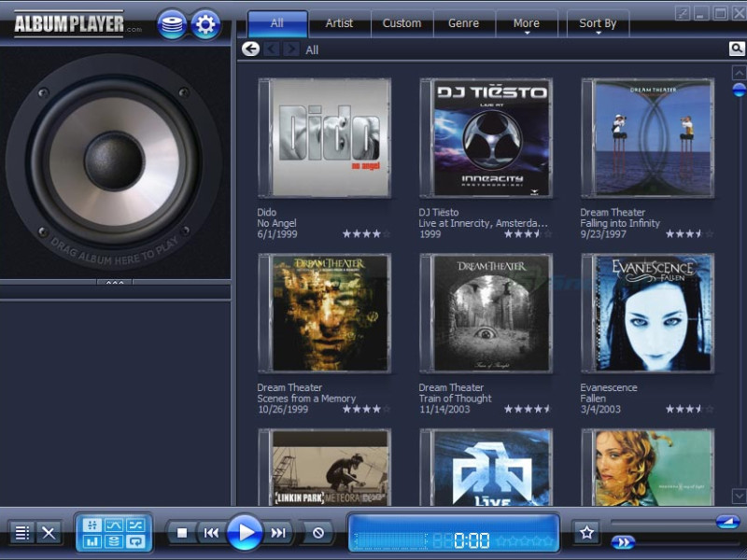The height and width of the screenshot is (560, 747).
Task: Select the green portrait album cover
Action: (647, 468)
